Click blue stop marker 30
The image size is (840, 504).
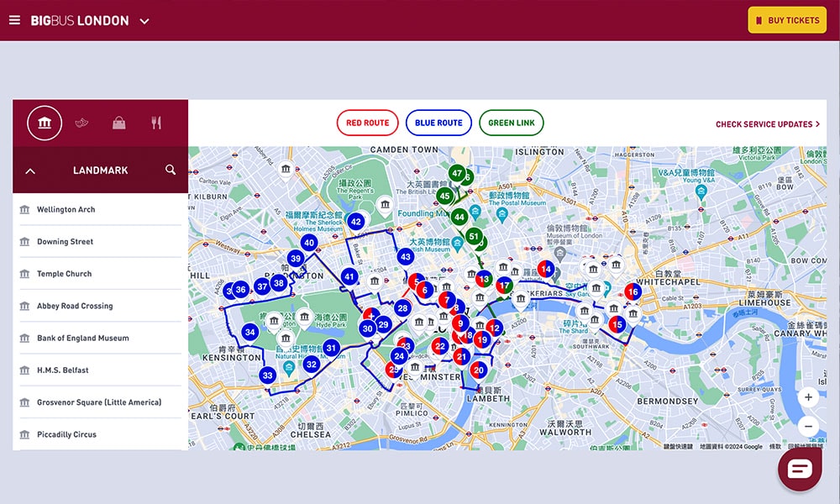368,328
